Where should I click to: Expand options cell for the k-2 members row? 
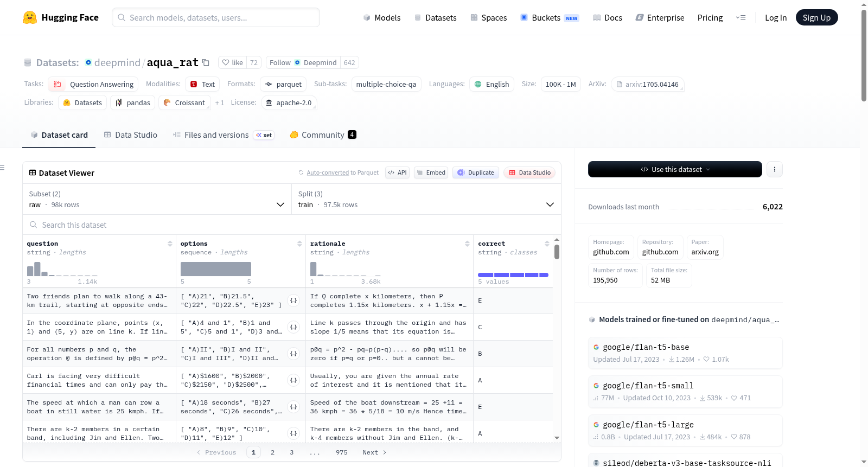(x=293, y=433)
